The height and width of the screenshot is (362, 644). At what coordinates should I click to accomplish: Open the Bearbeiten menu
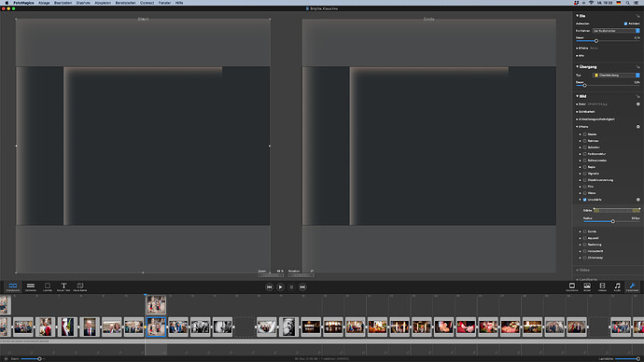pos(63,3)
